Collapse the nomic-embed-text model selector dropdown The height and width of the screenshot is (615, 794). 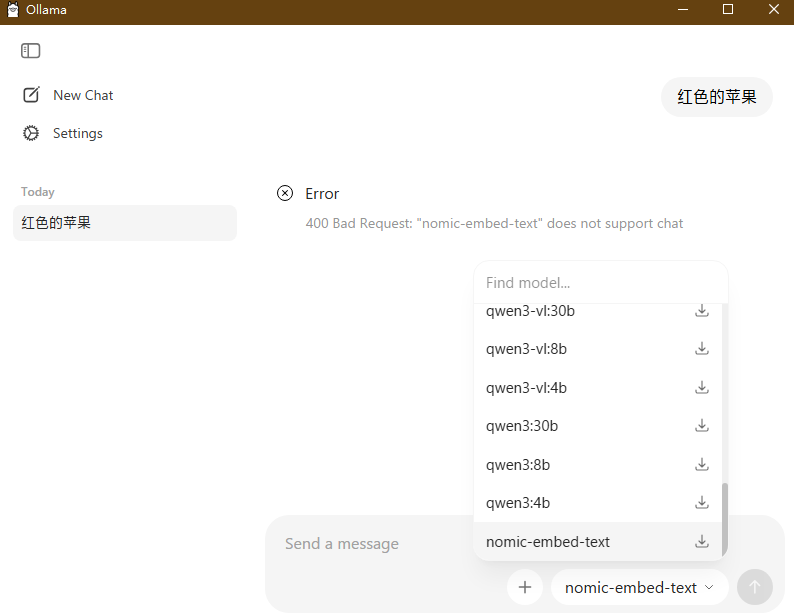(640, 587)
